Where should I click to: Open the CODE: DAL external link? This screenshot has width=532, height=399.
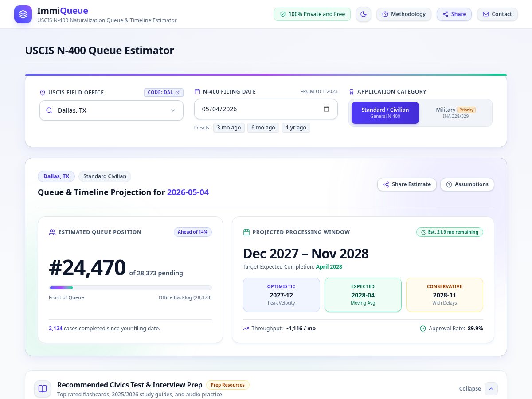pyautogui.click(x=164, y=93)
